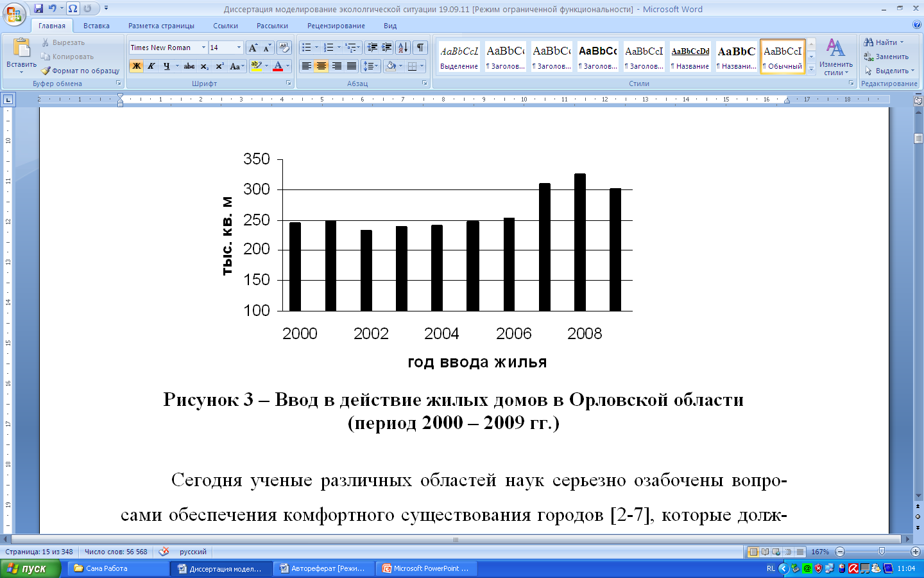Apply multilevel list

(x=350, y=48)
